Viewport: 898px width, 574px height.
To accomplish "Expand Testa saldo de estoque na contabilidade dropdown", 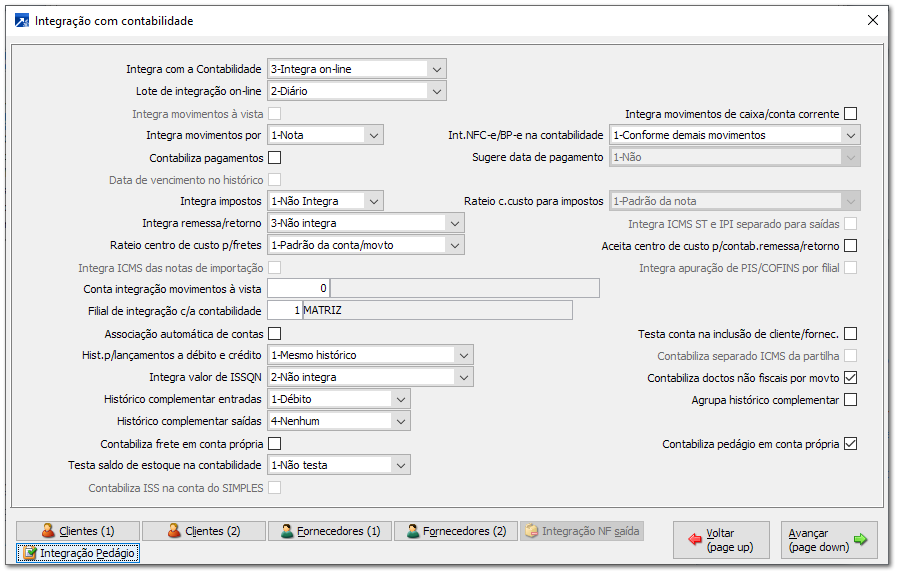I will click(x=401, y=465).
